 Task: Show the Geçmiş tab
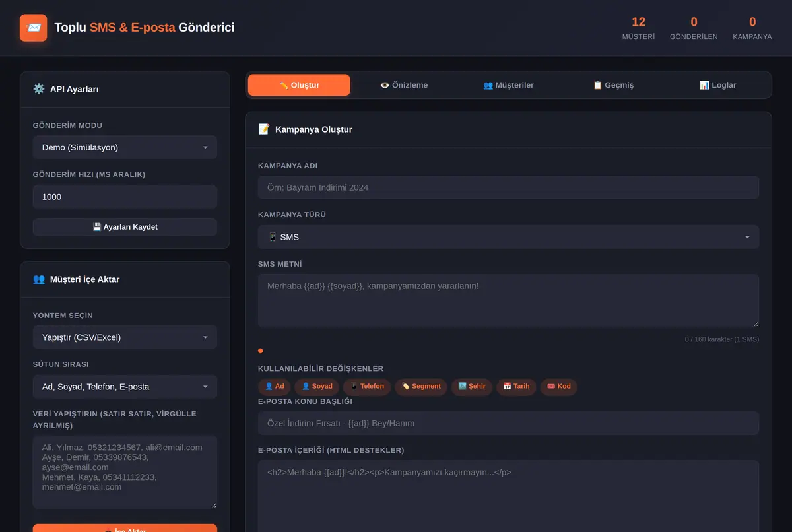click(x=613, y=85)
